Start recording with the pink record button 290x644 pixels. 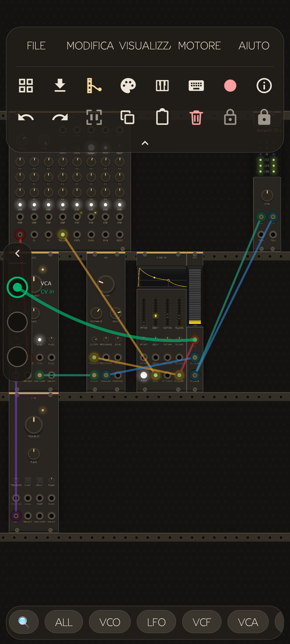[230, 85]
